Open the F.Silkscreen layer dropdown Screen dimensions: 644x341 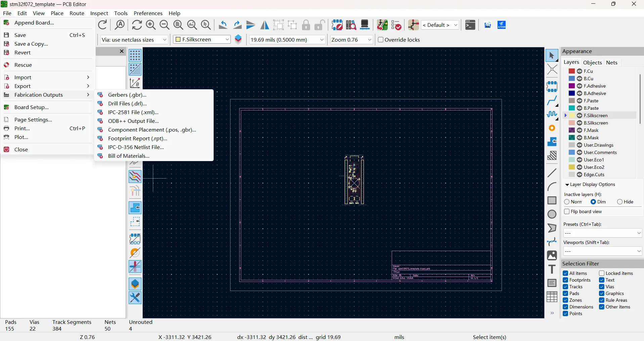coord(202,40)
